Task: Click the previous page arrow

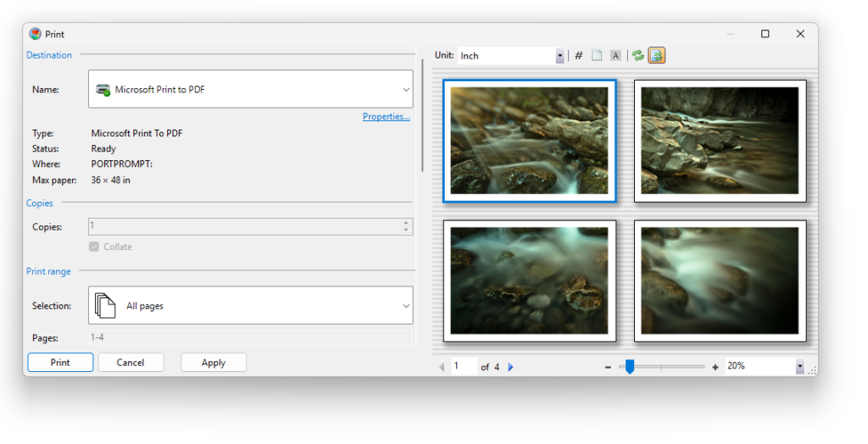Action: click(x=442, y=367)
